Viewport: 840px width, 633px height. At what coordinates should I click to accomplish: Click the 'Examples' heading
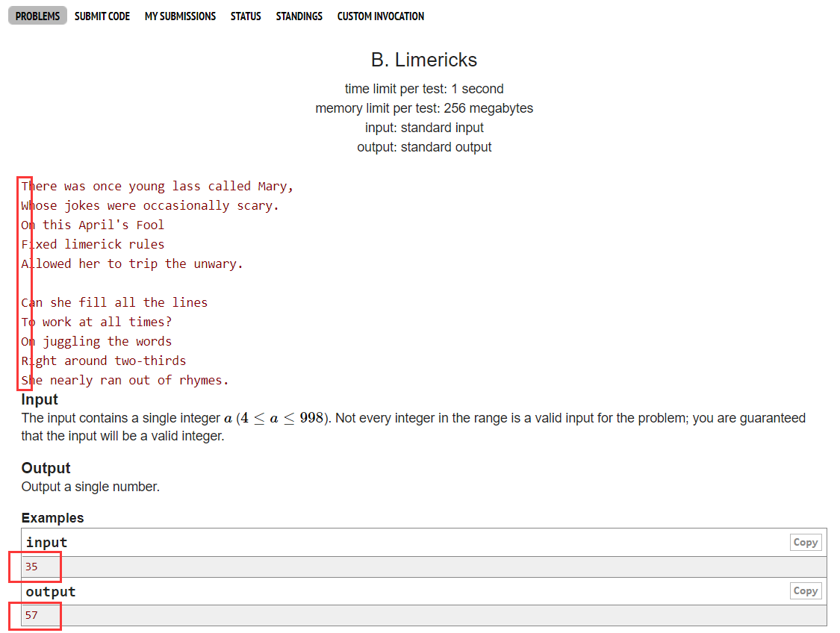(x=52, y=517)
